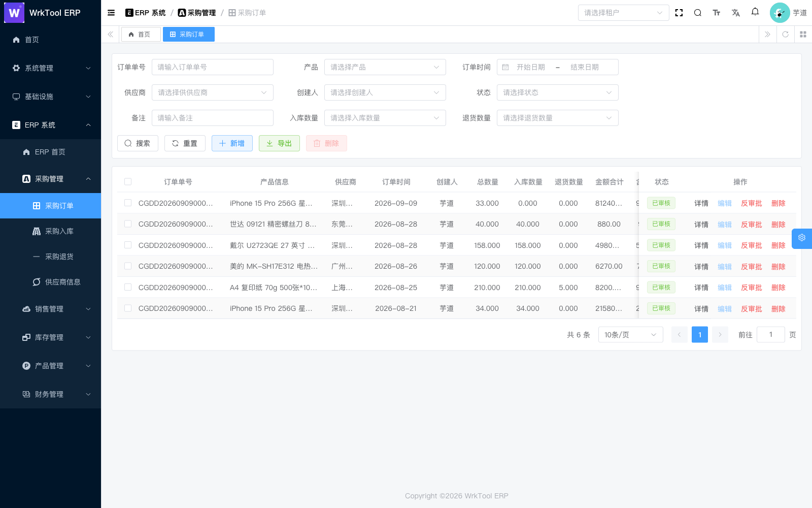
Task: Open the font size setting icon
Action: click(x=717, y=13)
